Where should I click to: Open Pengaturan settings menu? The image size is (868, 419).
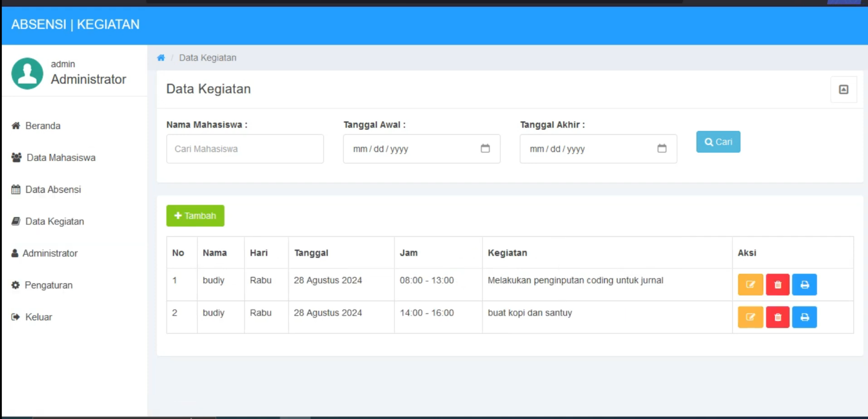point(42,285)
